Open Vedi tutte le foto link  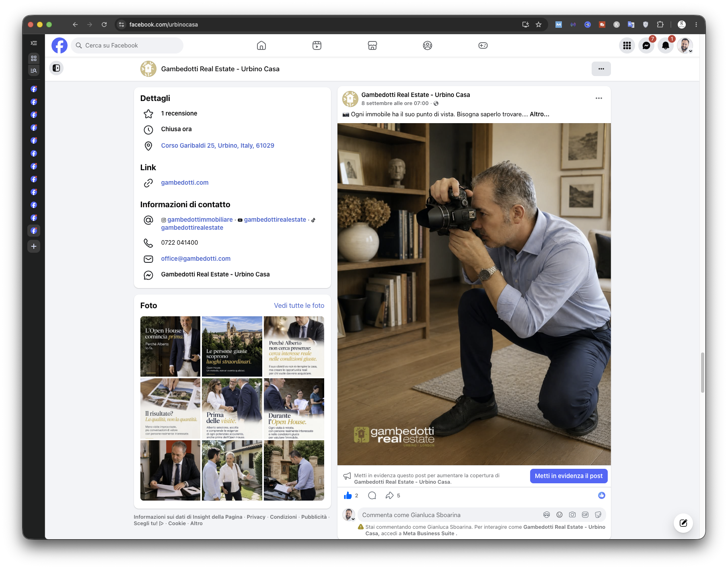coord(299,305)
